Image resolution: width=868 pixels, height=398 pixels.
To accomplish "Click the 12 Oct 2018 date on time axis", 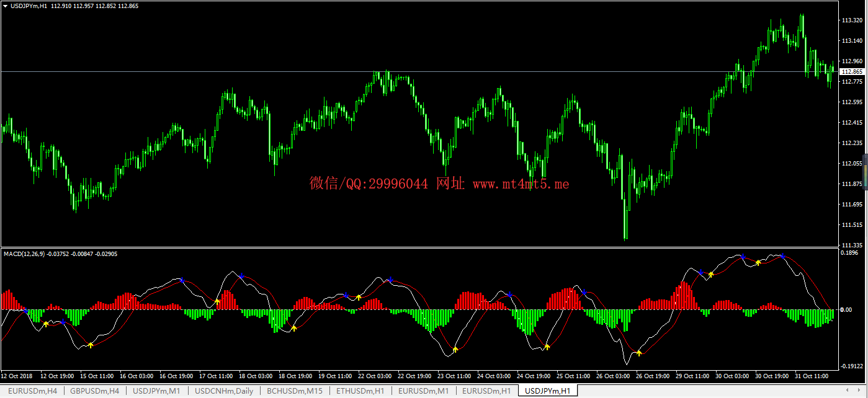I will tap(17, 376).
